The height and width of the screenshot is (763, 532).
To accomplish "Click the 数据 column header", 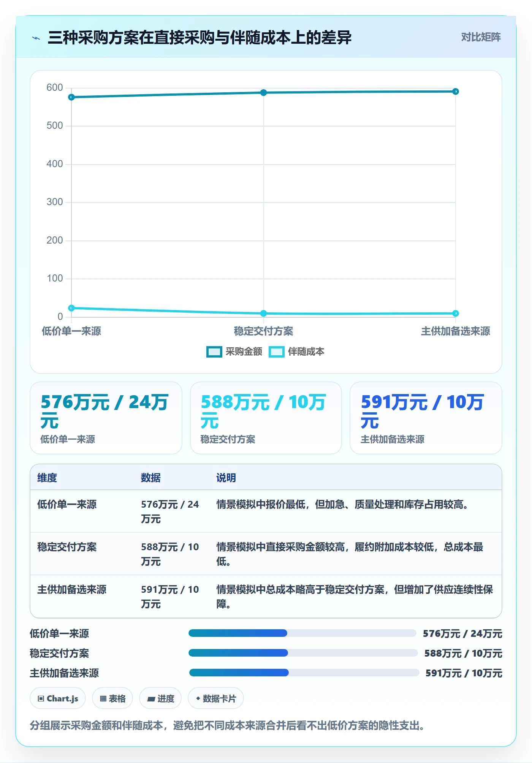I will [151, 478].
